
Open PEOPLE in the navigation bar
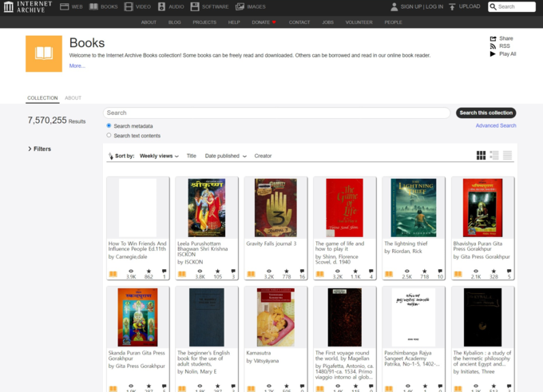pyautogui.click(x=393, y=22)
